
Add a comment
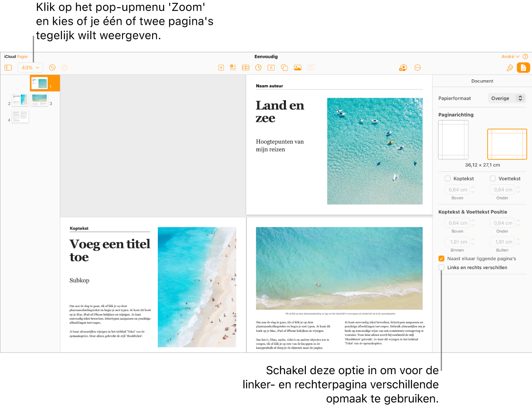click(x=310, y=68)
